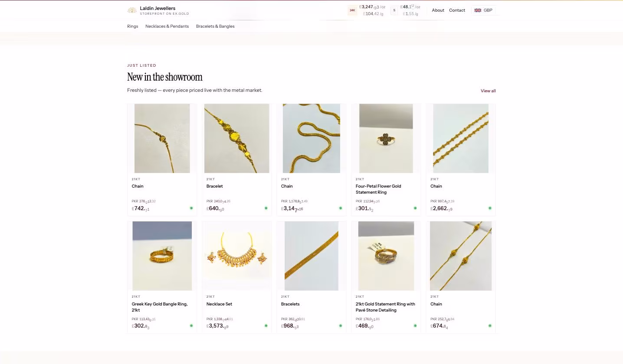View the pavé stone statement ring photo
The width and height of the screenshot is (623, 364).
(386, 256)
